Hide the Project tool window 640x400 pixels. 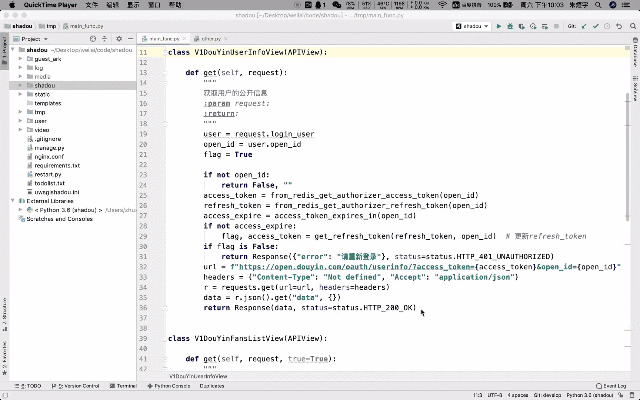pos(130,39)
